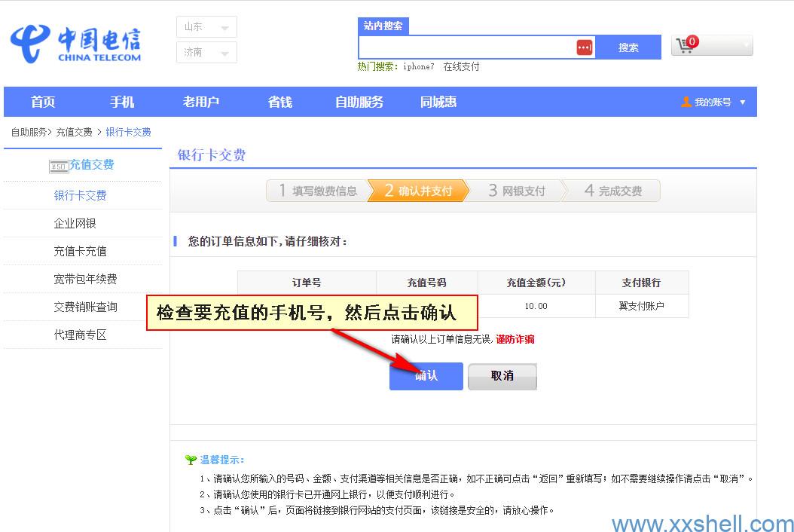Image resolution: width=794 pixels, height=532 pixels.
Task: Click inside the site search input field
Action: (x=467, y=47)
